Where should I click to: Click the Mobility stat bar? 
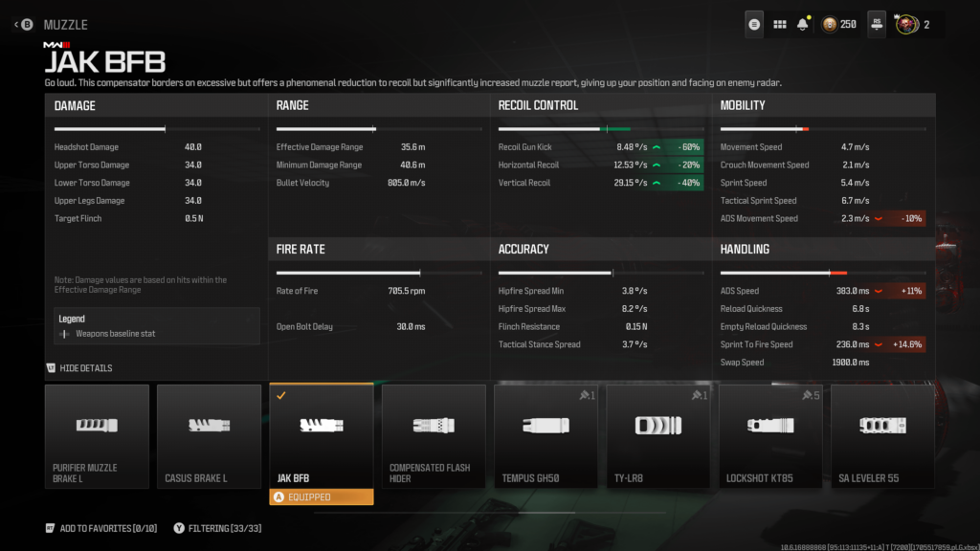[x=822, y=129]
